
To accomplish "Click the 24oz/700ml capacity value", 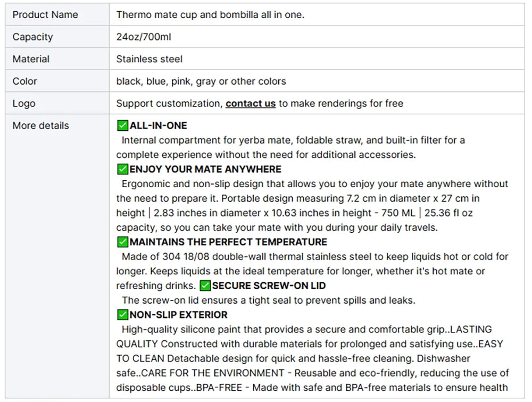I will (x=144, y=37).
